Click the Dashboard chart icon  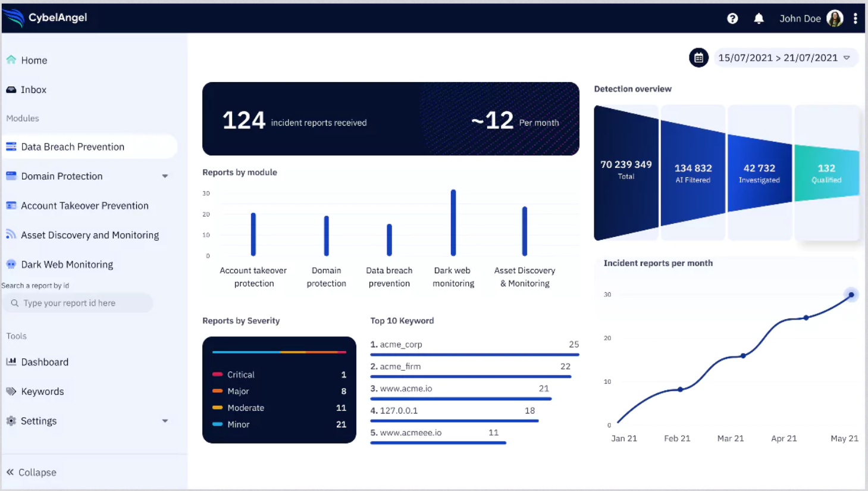11,361
